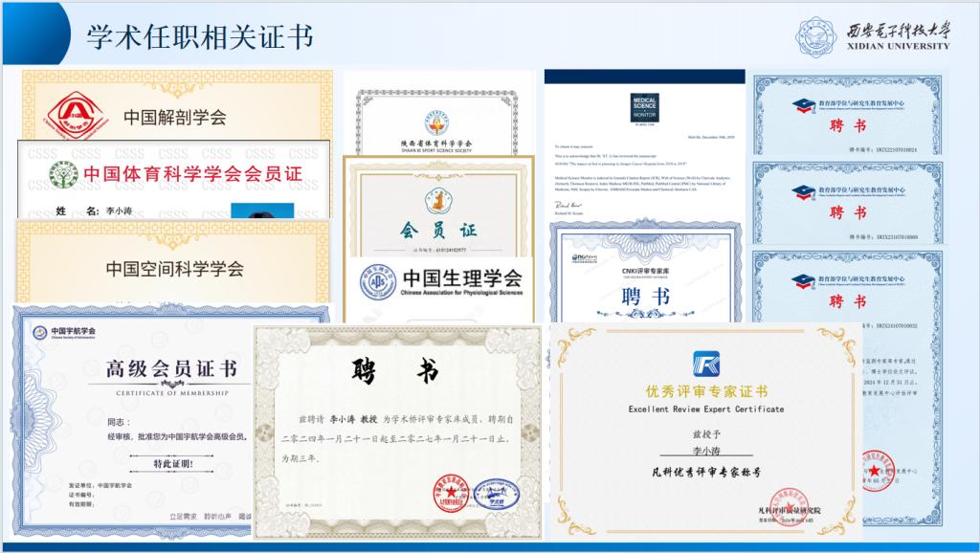This screenshot has height=553, width=980.
Task: Click the emblem above the green 会员证 heading
Action: tap(437, 201)
